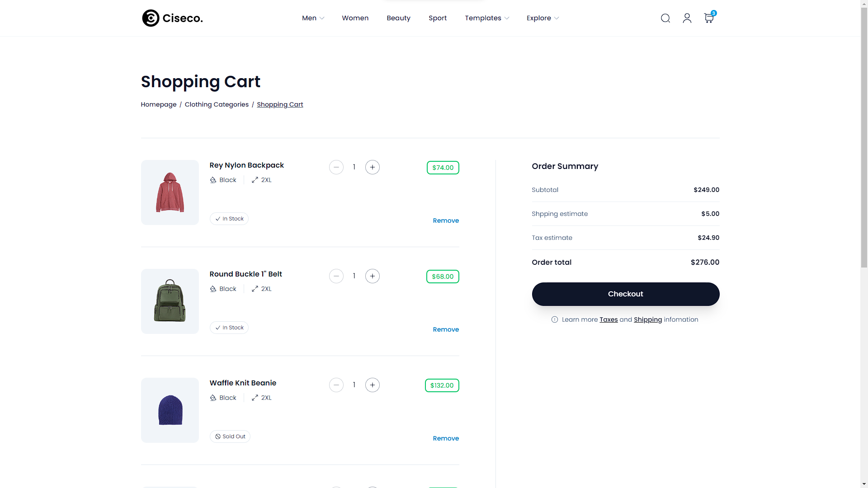Remove the Round Buckle Belt item
868x488 pixels.
coord(445,329)
